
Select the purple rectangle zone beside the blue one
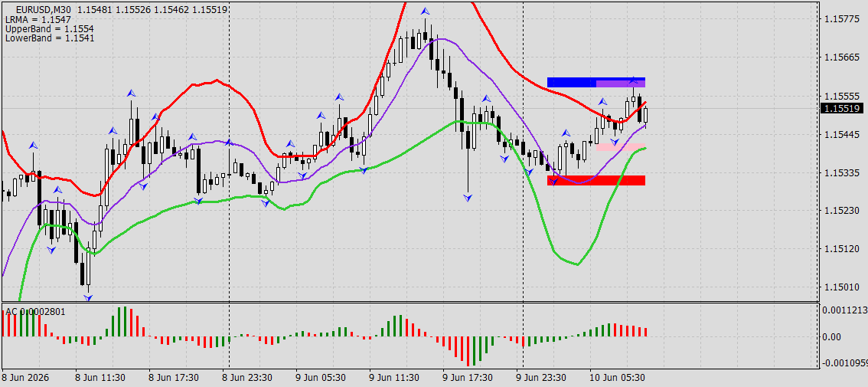pyautogui.click(x=621, y=82)
